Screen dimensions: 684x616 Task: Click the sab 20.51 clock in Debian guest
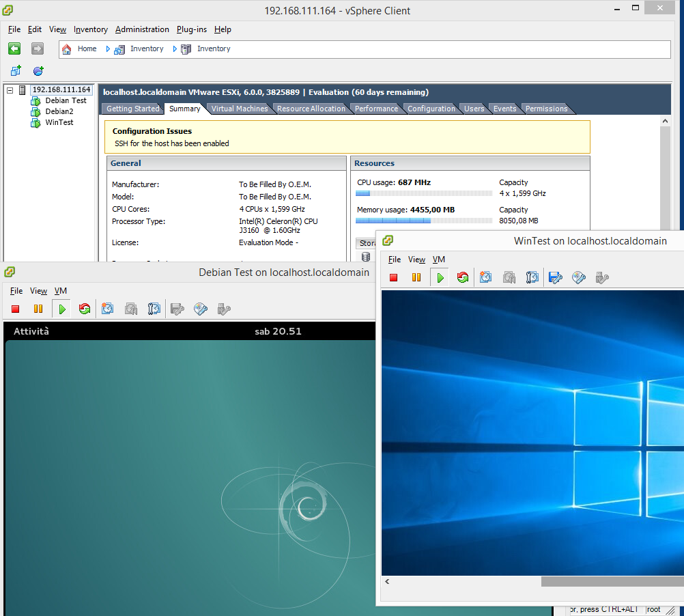click(278, 331)
